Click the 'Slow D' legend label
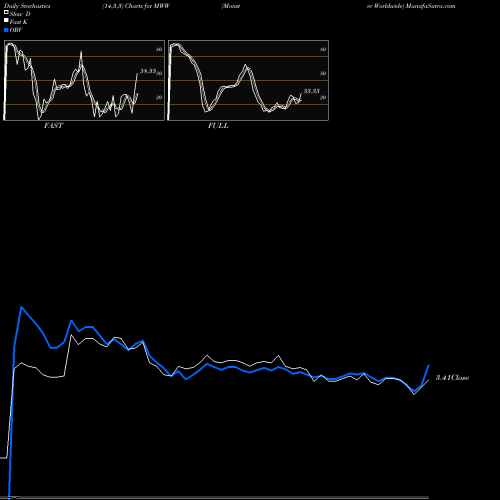The height and width of the screenshot is (500, 500). coord(20,14)
